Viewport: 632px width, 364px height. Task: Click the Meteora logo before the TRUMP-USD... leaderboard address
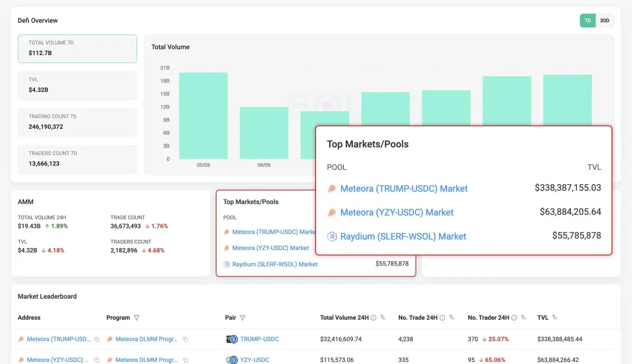click(x=21, y=339)
